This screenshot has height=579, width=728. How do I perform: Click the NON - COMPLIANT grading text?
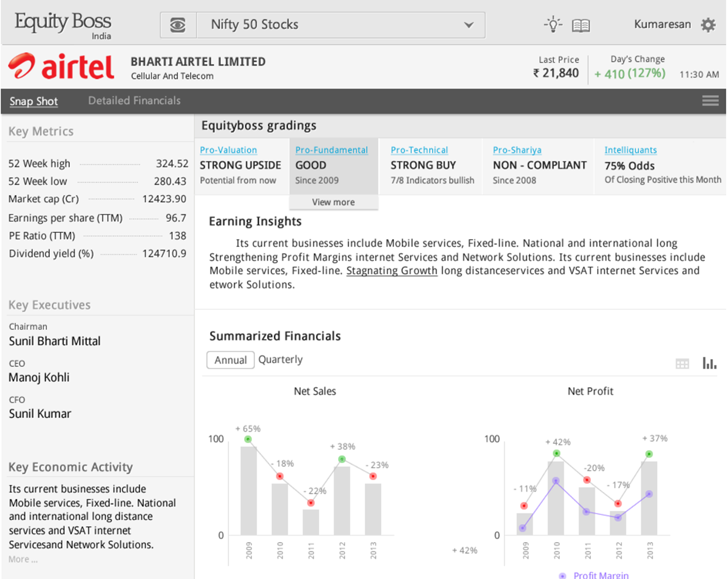coord(540,166)
